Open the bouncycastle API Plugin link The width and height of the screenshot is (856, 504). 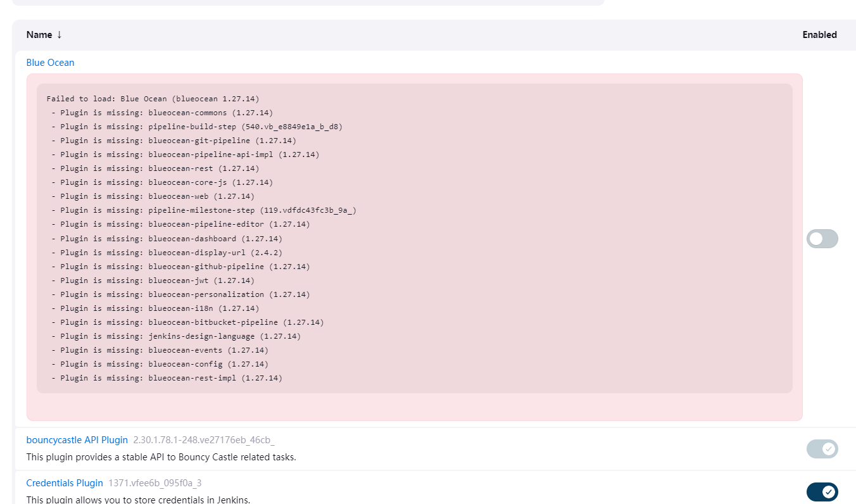tap(77, 440)
